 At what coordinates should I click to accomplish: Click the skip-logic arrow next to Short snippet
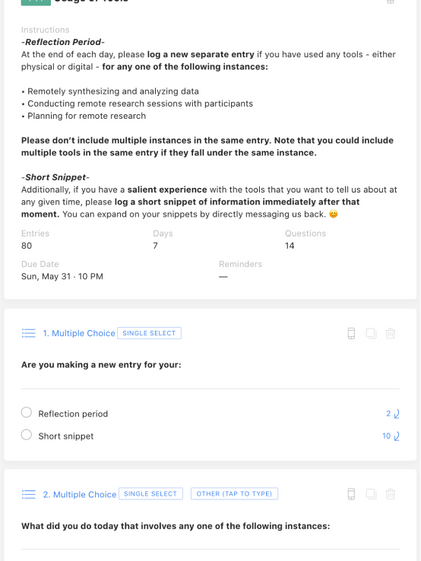(396, 436)
